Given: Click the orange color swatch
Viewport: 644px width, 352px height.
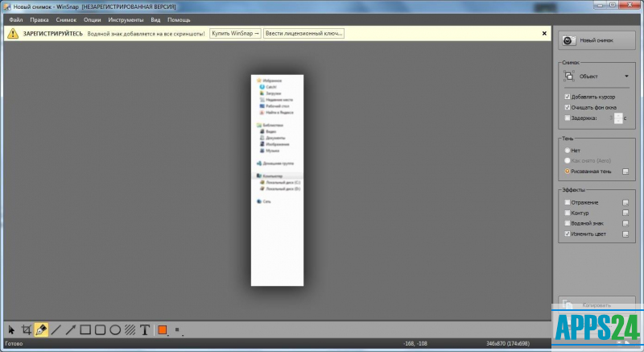Looking at the screenshot, I should (x=162, y=329).
